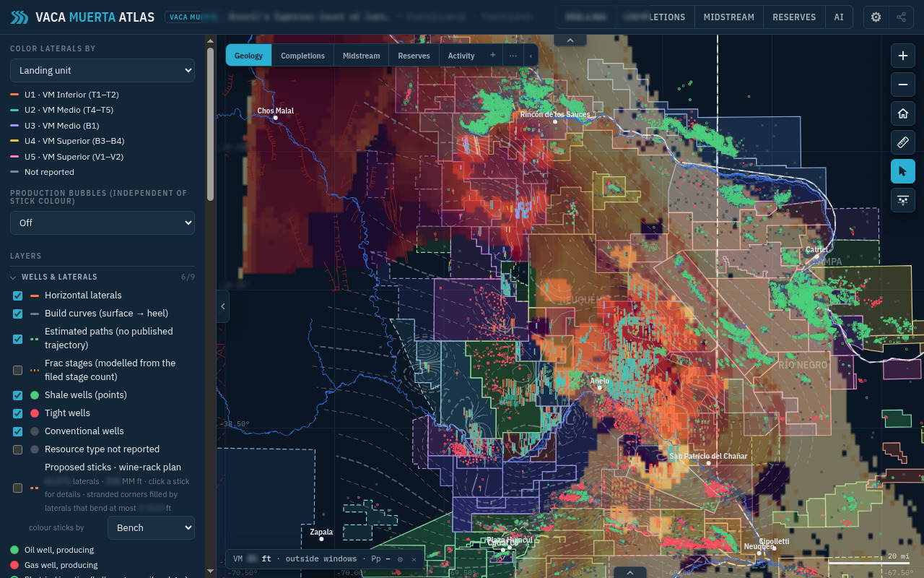This screenshot has width=924, height=578.
Task: Uncheck Build curves (surface → heel)
Action: pos(18,314)
